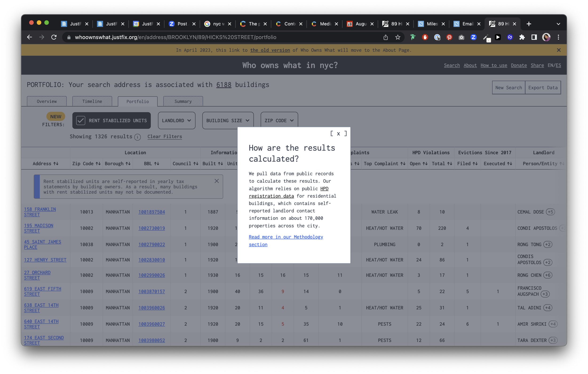Click the share icon in the address bar
Image resolution: width=588 pixels, height=374 pixels.
(x=385, y=37)
